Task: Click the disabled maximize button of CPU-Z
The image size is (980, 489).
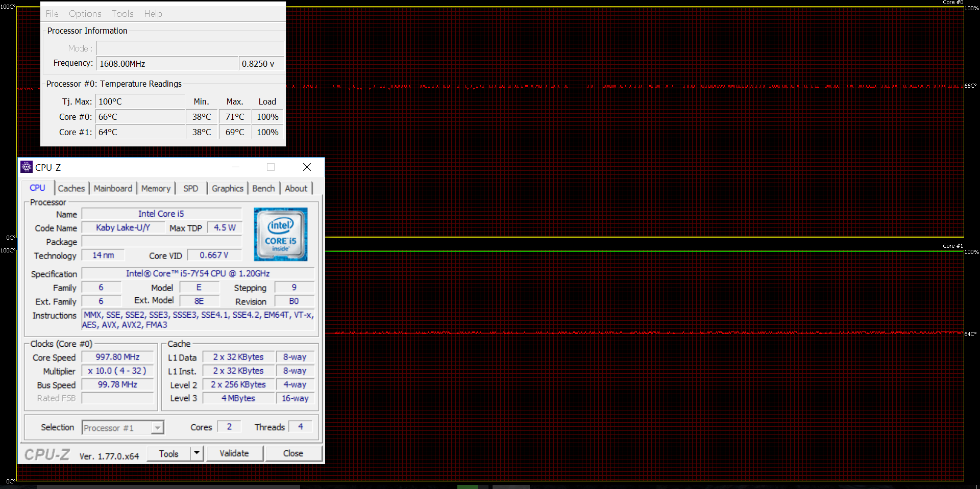Action: pos(271,167)
